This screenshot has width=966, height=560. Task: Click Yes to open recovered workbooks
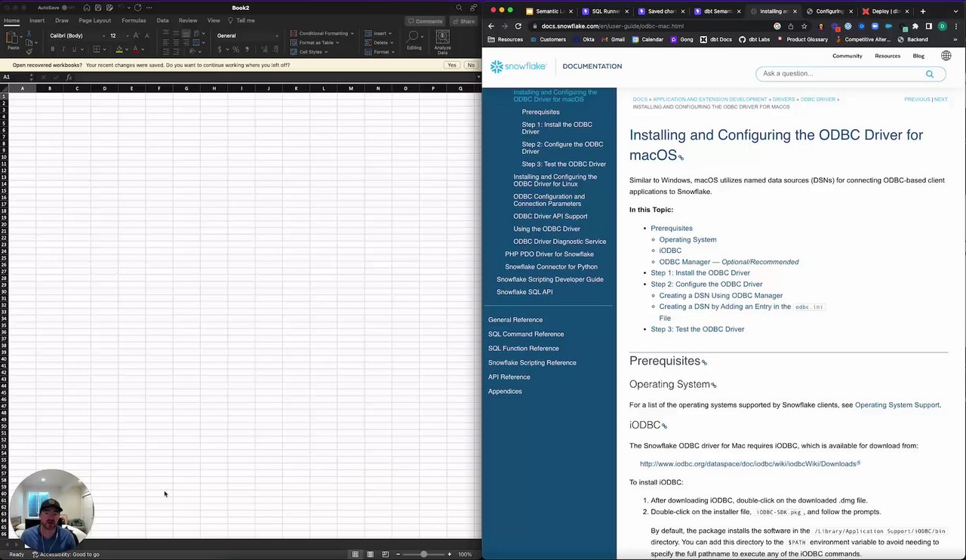coord(451,65)
